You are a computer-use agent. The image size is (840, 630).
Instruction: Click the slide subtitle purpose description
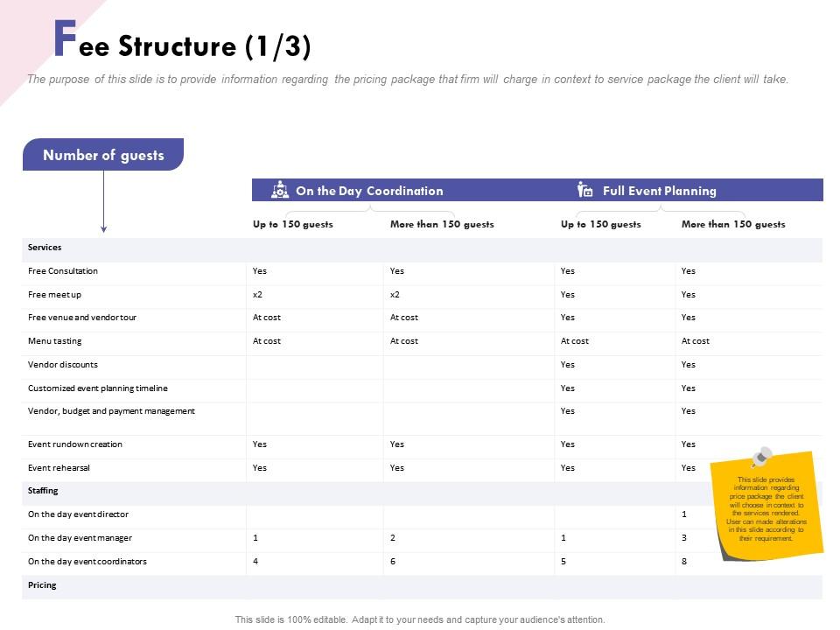408,80
